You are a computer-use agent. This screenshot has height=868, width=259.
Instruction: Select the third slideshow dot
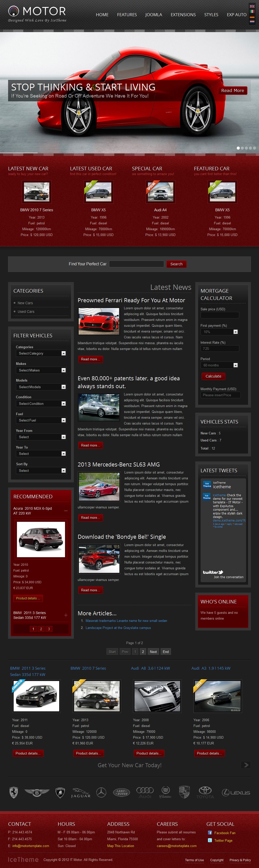(247, 148)
